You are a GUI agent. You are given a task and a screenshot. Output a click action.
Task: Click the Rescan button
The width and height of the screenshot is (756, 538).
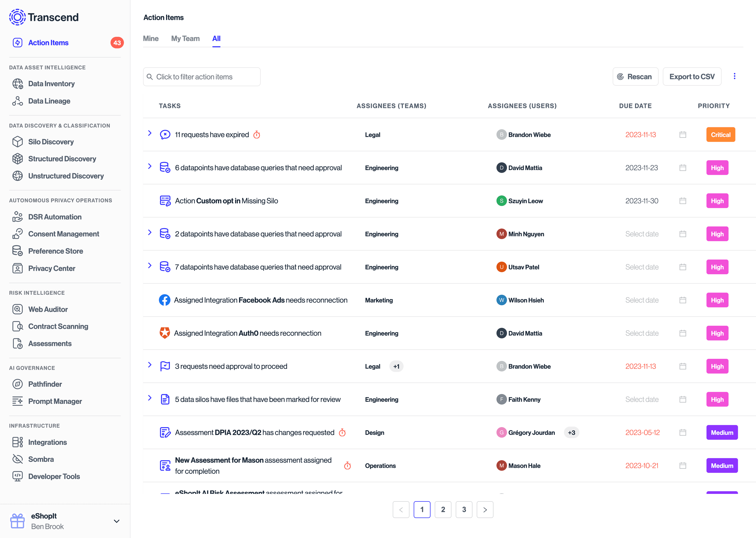[x=635, y=77]
